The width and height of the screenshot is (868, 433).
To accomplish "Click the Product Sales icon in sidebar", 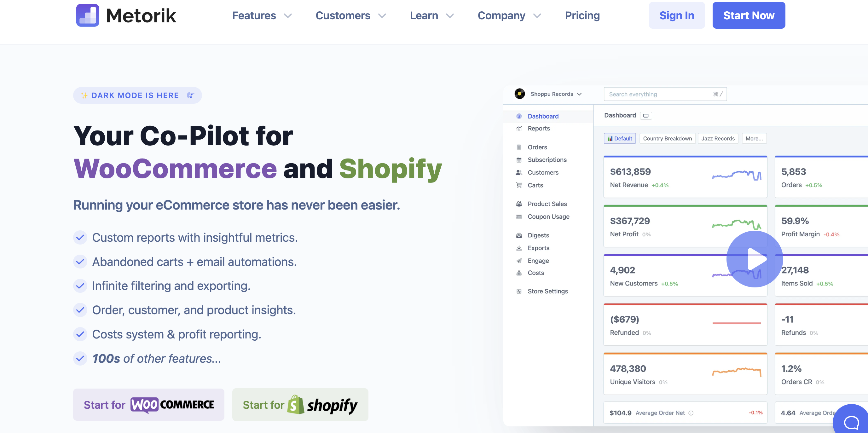I will pyautogui.click(x=519, y=204).
